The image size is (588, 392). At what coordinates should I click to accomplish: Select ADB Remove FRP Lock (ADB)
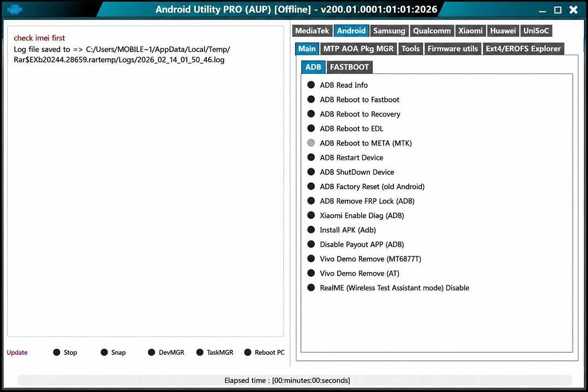click(x=361, y=201)
